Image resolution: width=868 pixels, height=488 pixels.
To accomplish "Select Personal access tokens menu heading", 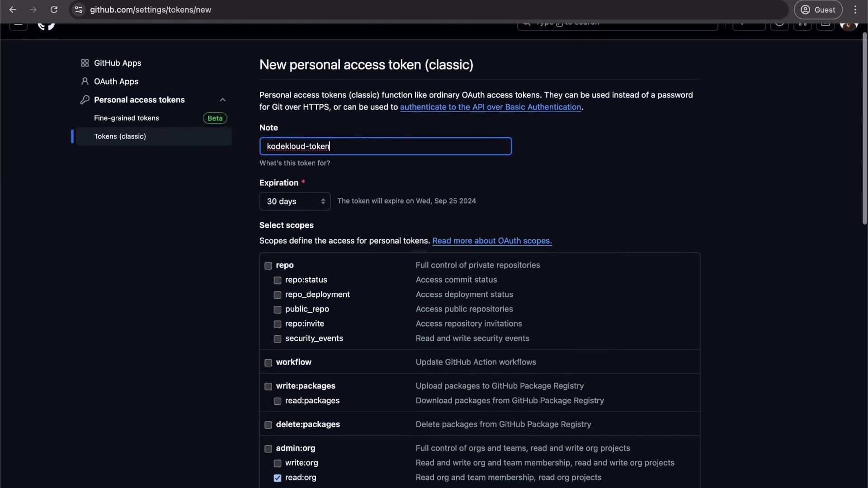I will [139, 100].
